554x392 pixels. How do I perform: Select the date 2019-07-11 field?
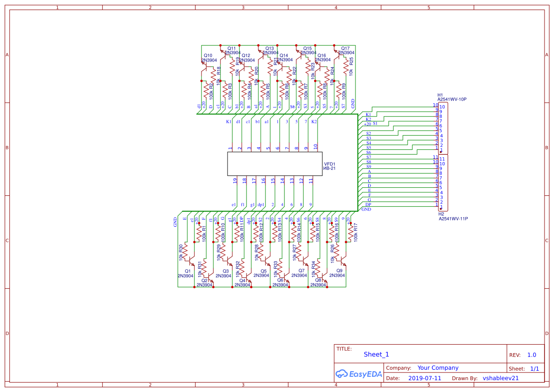[424, 378]
